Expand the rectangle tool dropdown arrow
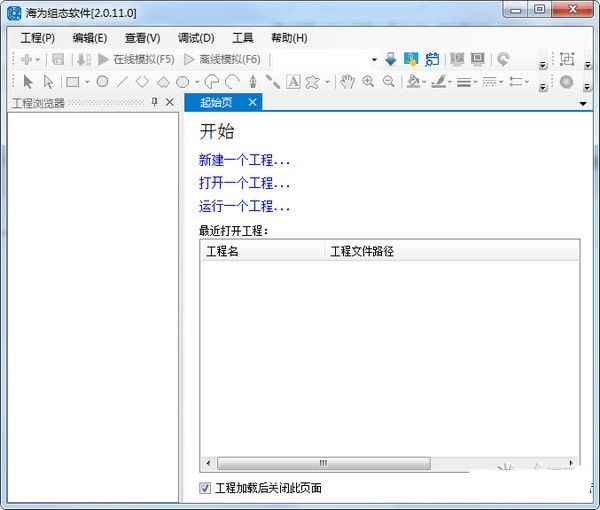 (x=87, y=82)
